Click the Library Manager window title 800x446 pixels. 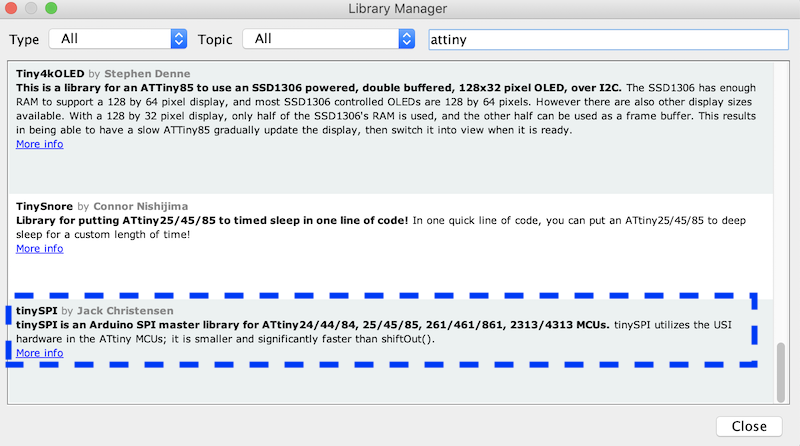tap(397, 9)
